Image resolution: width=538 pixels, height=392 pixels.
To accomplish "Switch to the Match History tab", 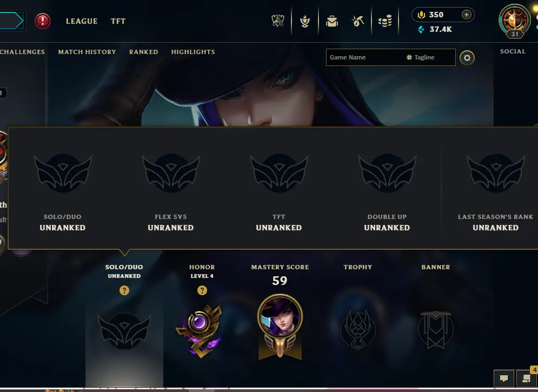I will 87,52.
